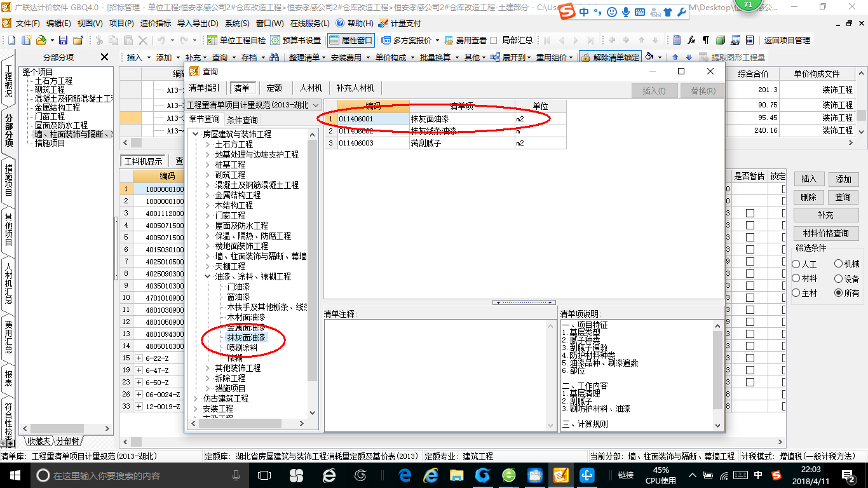Click the 材料价格查询 button
The height and width of the screenshot is (488, 868).
(826, 233)
